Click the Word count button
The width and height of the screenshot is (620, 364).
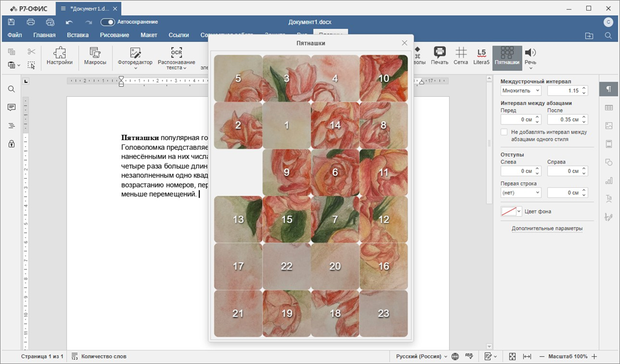[99, 356]
